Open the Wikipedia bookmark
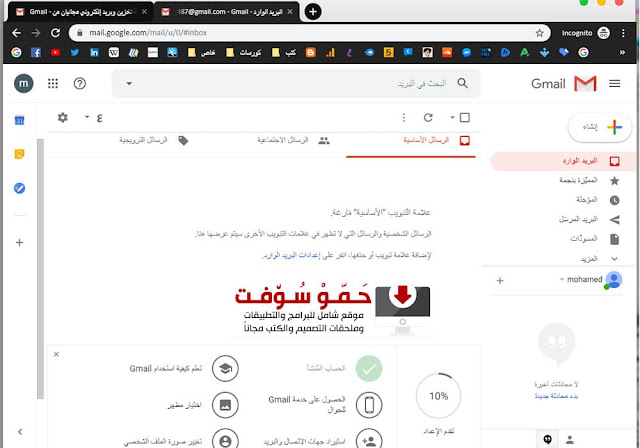The height and width of the screenshot is (448, 640). (x=113, y=52)
